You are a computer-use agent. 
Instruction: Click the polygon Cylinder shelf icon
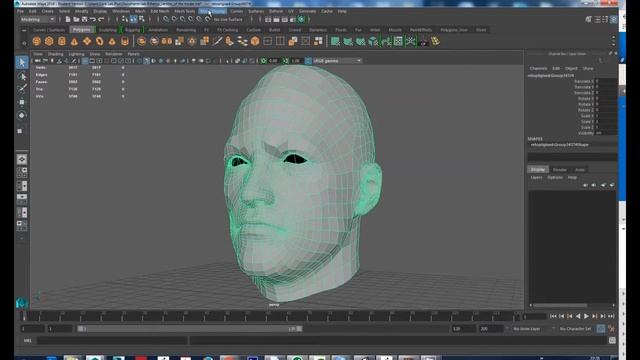[62, 41]
